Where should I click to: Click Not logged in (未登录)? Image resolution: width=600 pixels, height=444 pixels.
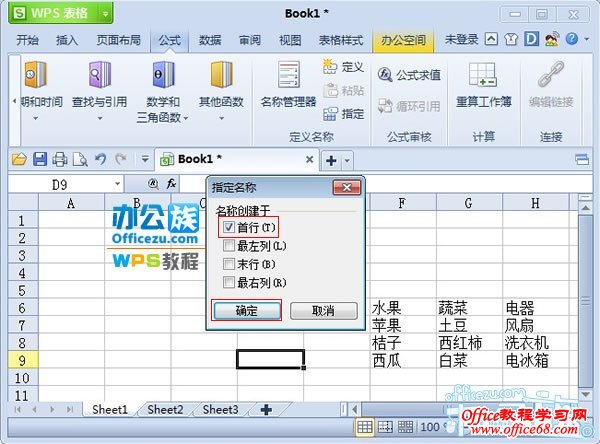(x=461, y=39)
